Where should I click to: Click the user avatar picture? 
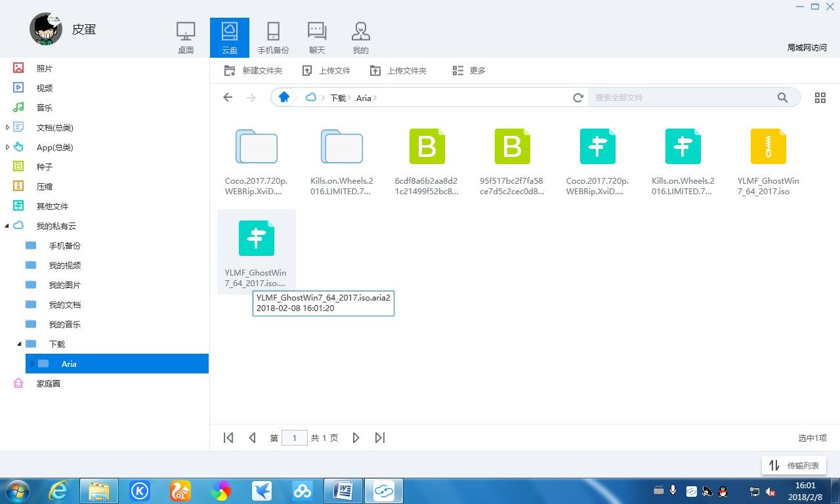[46, 29]
